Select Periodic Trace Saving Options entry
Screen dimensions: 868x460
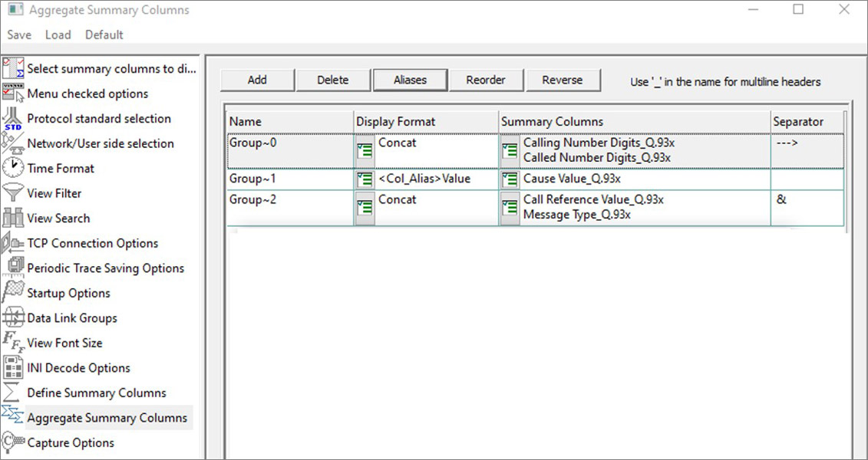click(106, 268)
